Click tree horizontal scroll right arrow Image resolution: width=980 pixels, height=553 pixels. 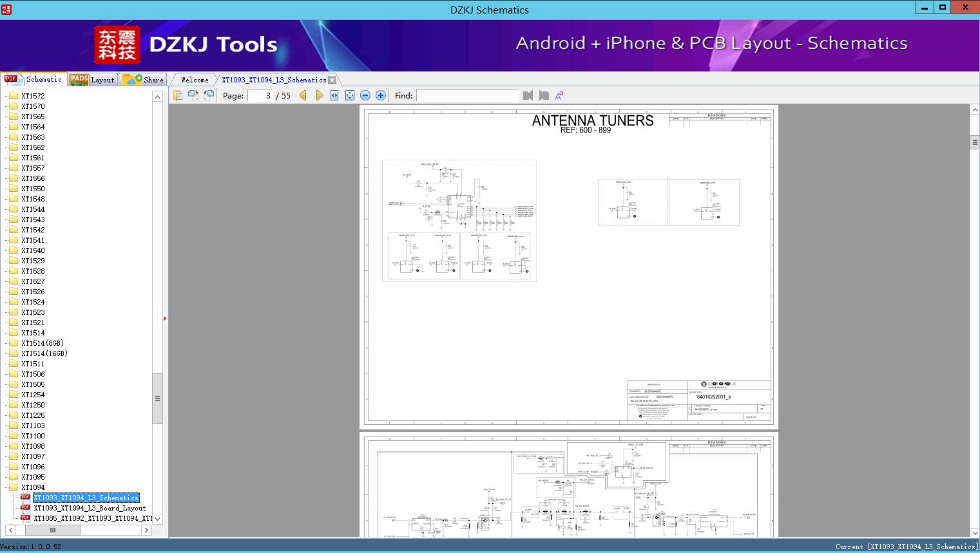click(147, 530)
